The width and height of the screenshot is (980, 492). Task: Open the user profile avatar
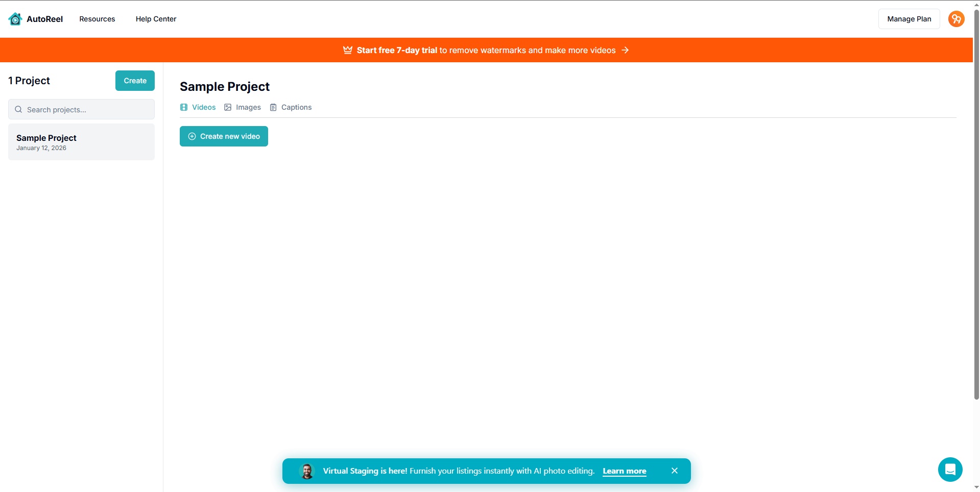tap(956, 19)
